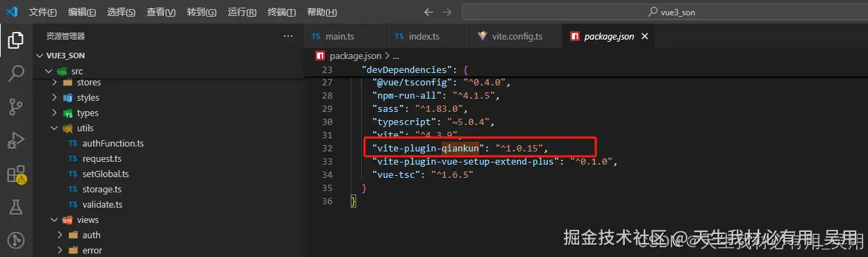Open the Testing flask icon
This screenshot has height=257, width=868.
15,206
